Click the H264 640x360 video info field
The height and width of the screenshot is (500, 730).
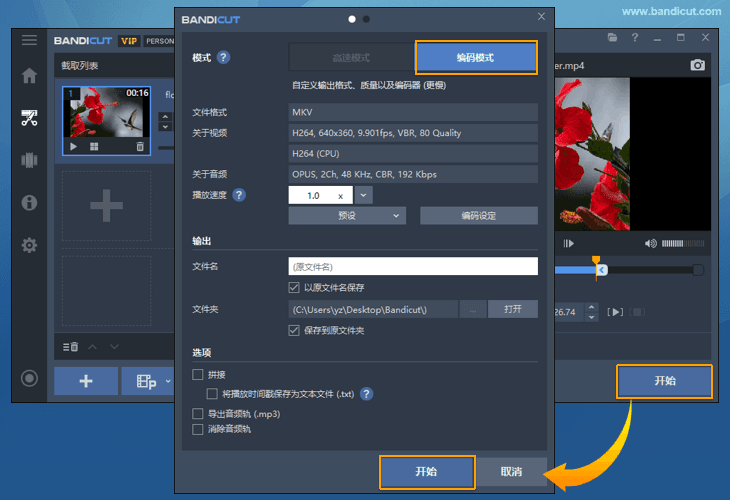pyautogui.click(x=413, y=133)
